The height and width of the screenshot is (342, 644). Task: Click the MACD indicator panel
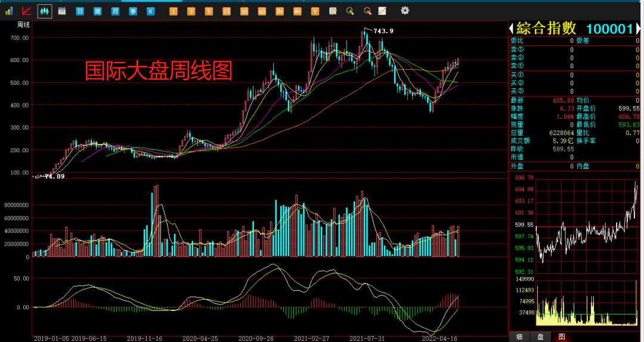coord(270,297)
